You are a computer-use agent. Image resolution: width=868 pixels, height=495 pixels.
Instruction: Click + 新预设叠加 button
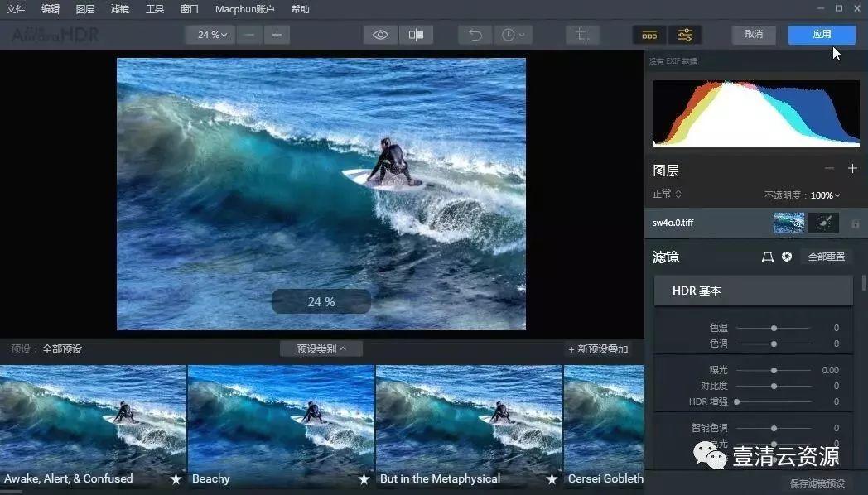pyautogui.click(x=598, y=349)
